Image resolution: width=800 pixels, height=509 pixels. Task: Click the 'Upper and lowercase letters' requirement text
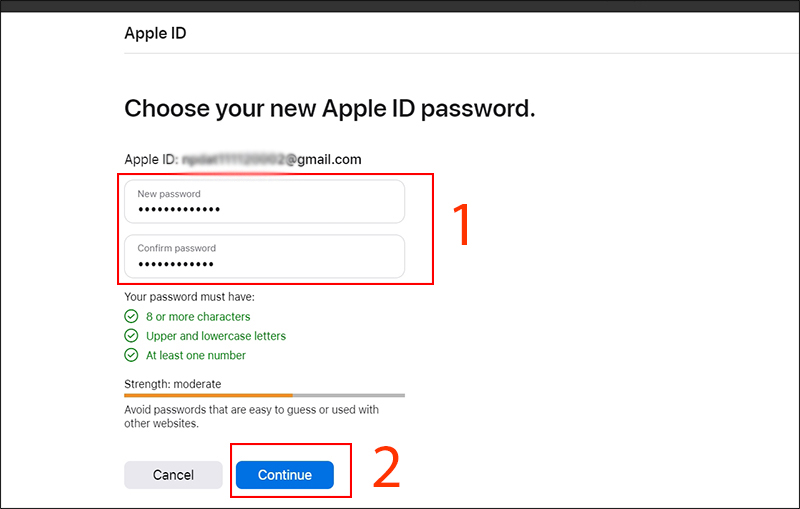[216, 336]
